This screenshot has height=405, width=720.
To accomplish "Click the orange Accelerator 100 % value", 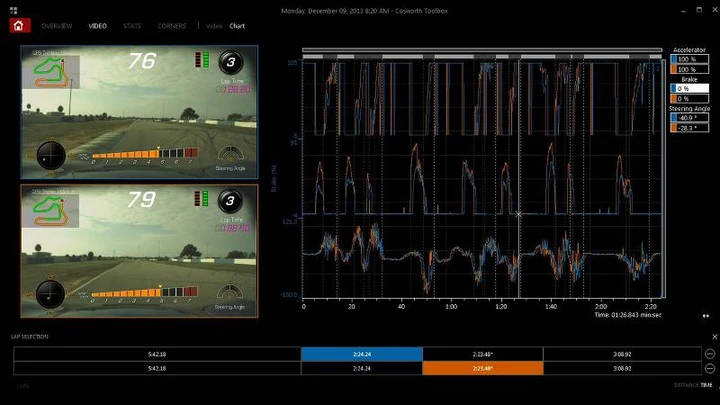I will [689, 69].
